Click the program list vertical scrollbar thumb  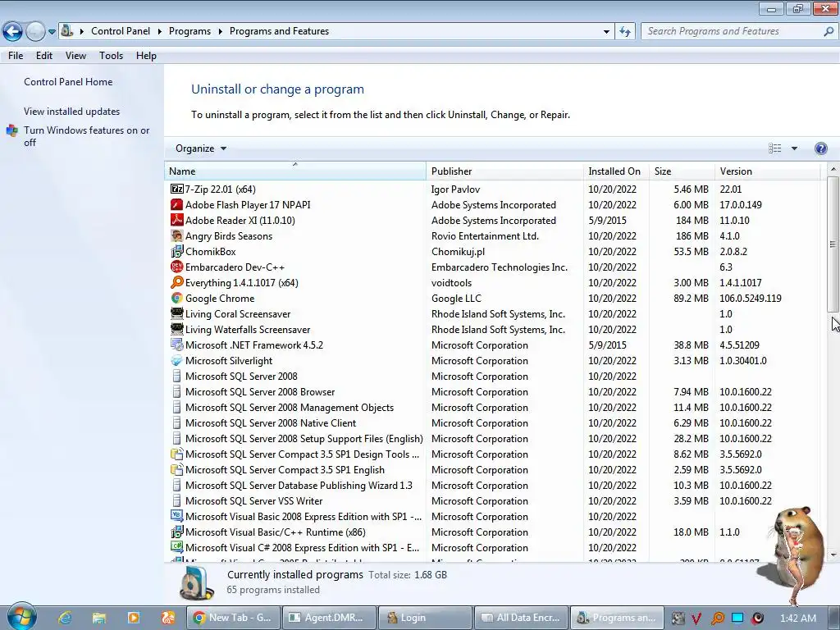coord(833,244)
